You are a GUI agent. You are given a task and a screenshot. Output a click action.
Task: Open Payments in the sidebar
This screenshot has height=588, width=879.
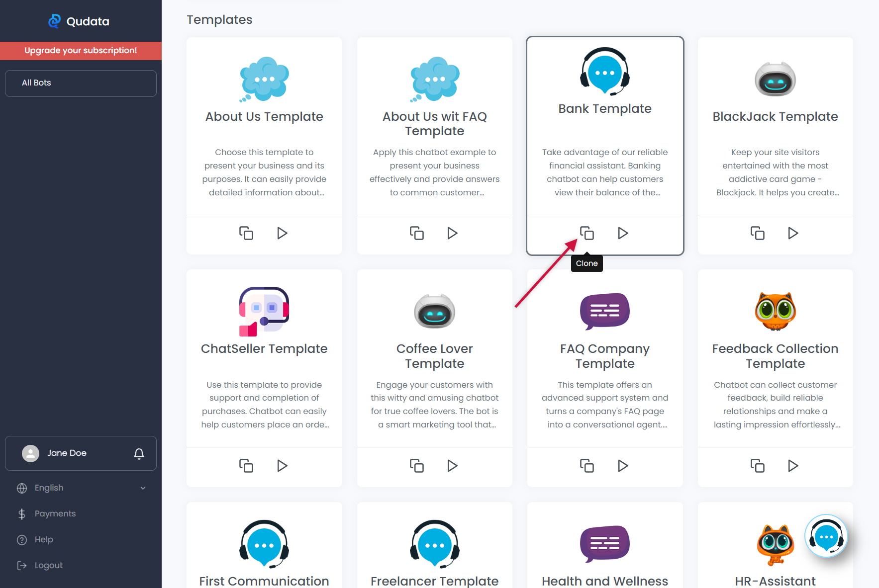coord(55,514)
